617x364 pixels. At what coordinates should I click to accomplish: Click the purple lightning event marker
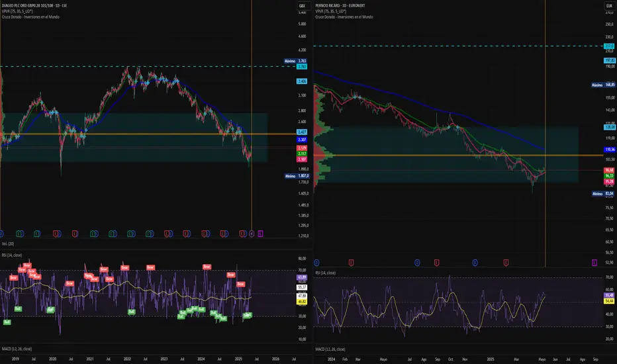click(x=252, y=233)
